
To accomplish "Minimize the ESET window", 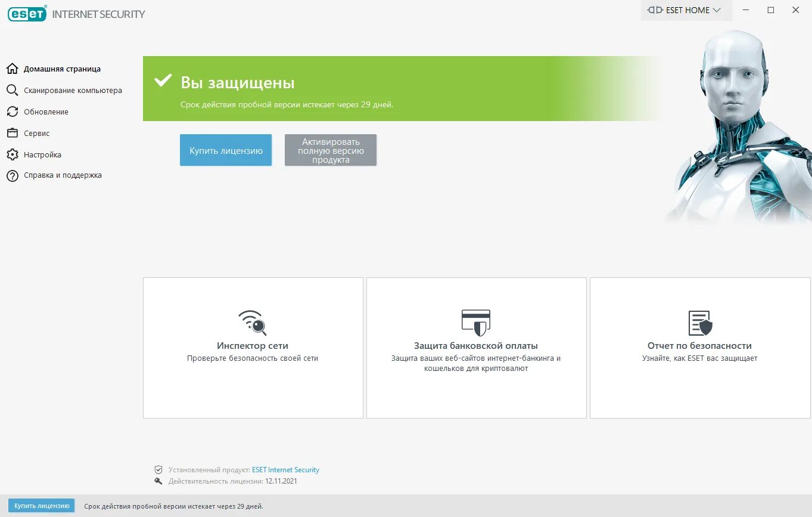I will tap(746, 10).
